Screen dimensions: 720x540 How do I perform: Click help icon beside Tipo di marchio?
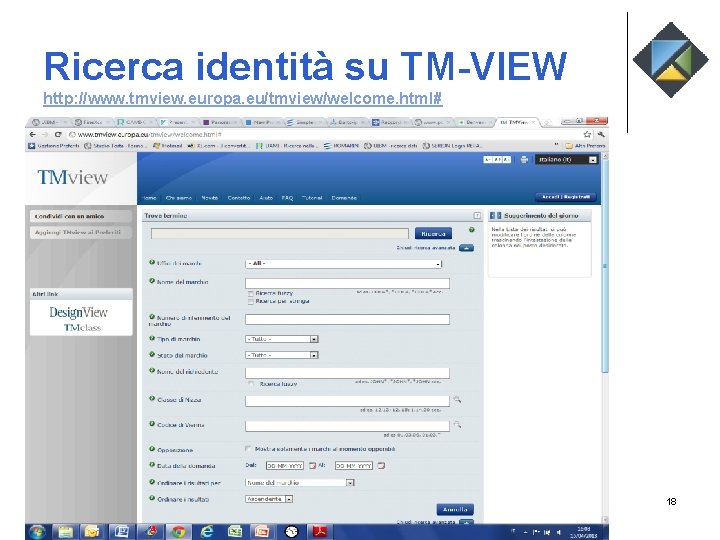152,338
